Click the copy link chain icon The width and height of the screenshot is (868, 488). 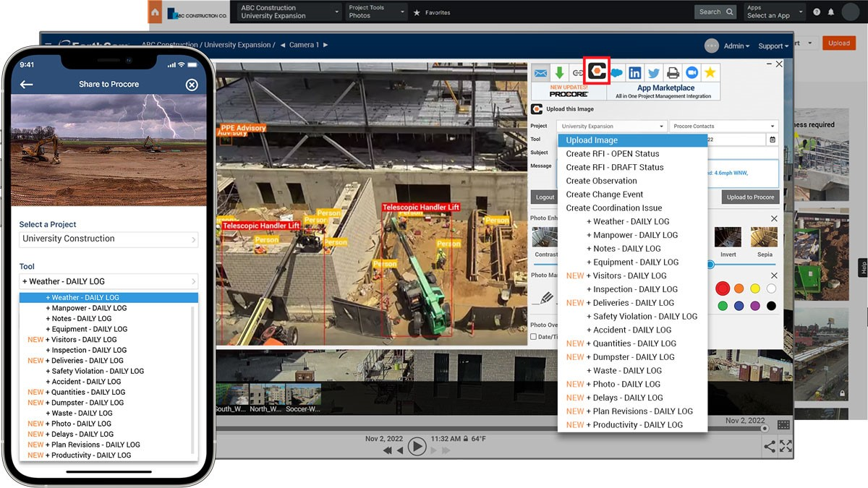[577, 72]
